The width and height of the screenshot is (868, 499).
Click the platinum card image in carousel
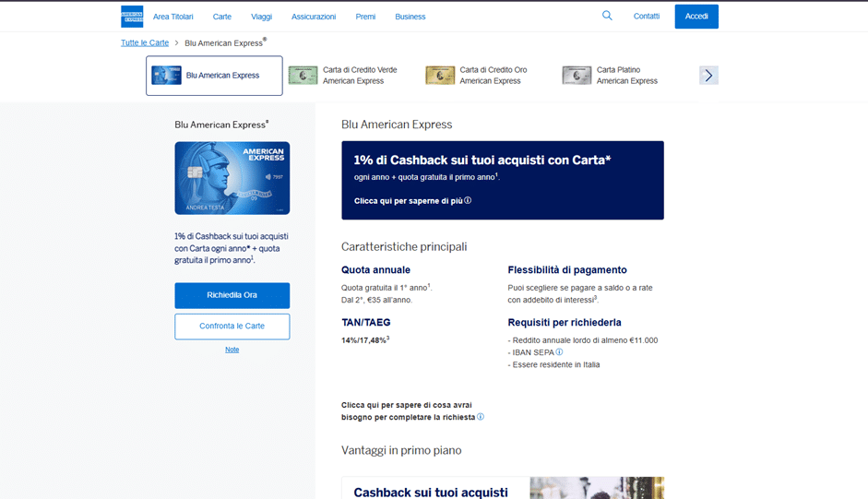click(577, 76)
